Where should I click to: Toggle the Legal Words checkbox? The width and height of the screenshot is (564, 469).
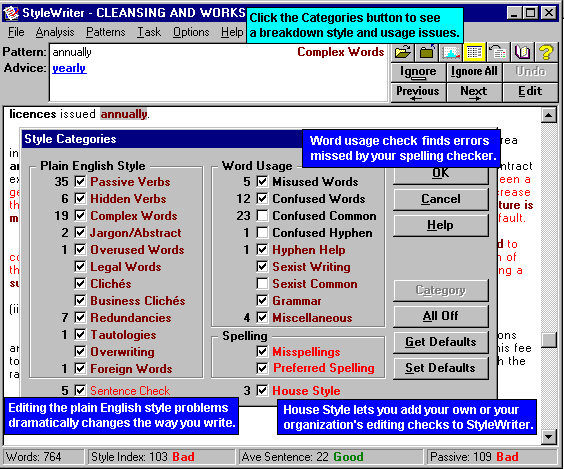tap(80, 267)
